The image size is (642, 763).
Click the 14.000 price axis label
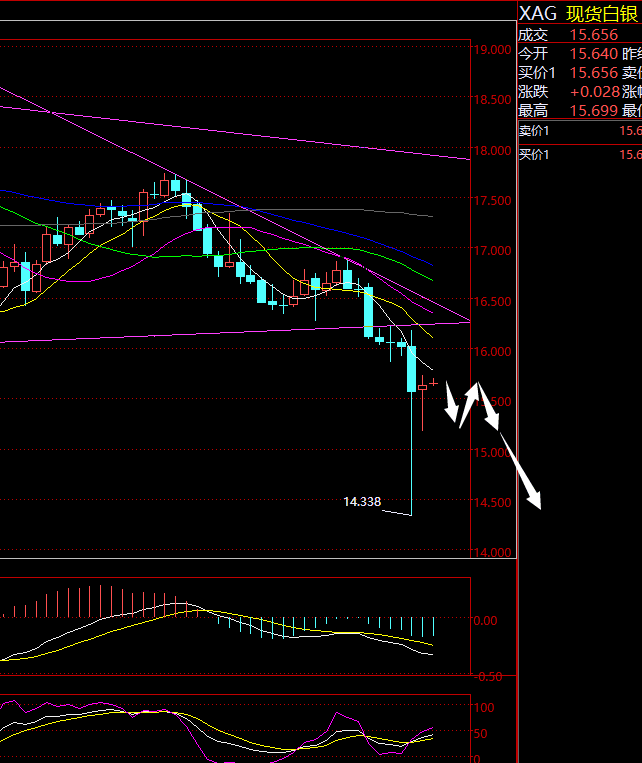[x=493, y=553]
